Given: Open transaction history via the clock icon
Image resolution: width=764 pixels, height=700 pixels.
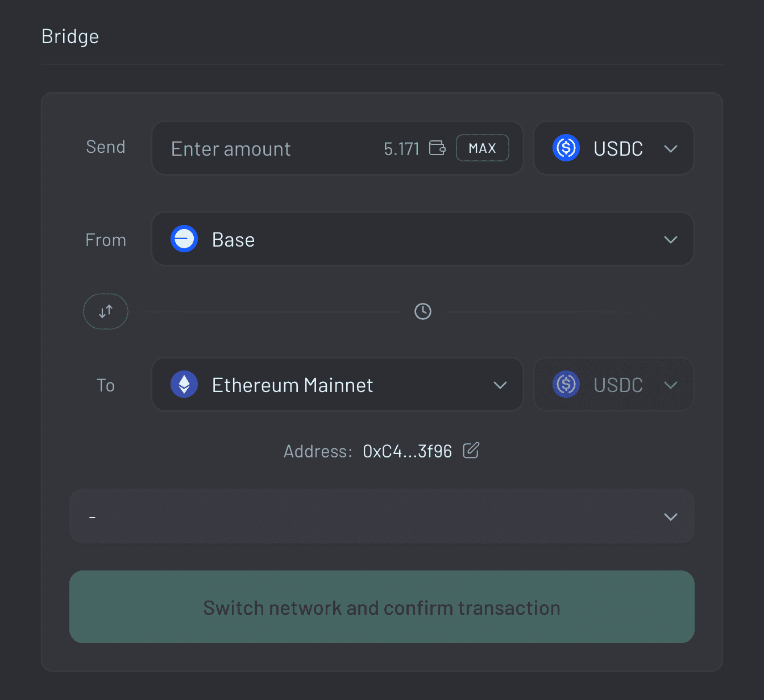Looking at the screenshot, I should [422, 311].
